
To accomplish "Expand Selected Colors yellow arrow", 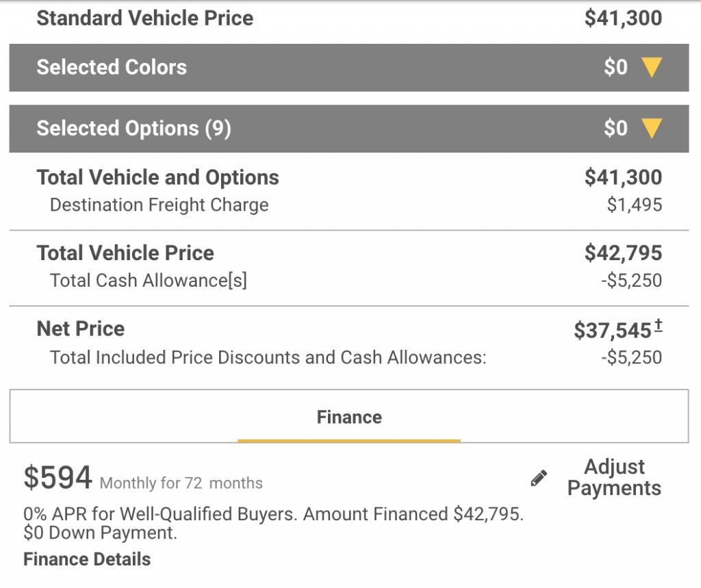I will 652,68.
